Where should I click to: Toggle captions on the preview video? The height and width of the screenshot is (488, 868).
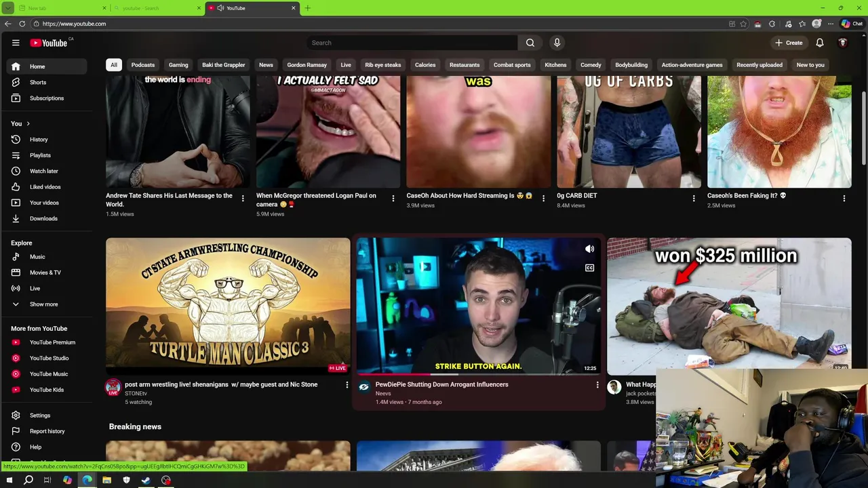(589, 268)
